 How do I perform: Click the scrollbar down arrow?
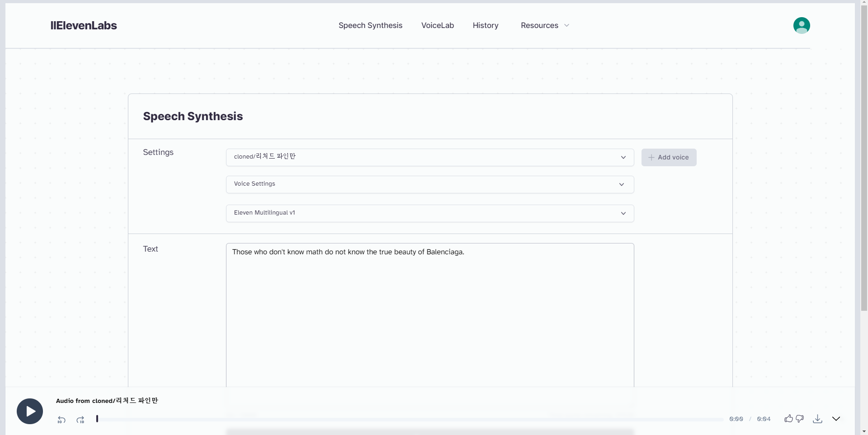[864, 431]
